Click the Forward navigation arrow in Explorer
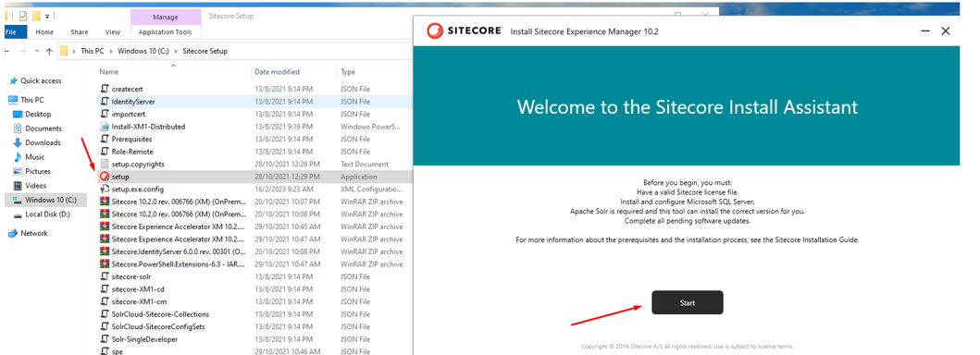The width and height of the screenshot is (980, 355). (x=23, y=51)
